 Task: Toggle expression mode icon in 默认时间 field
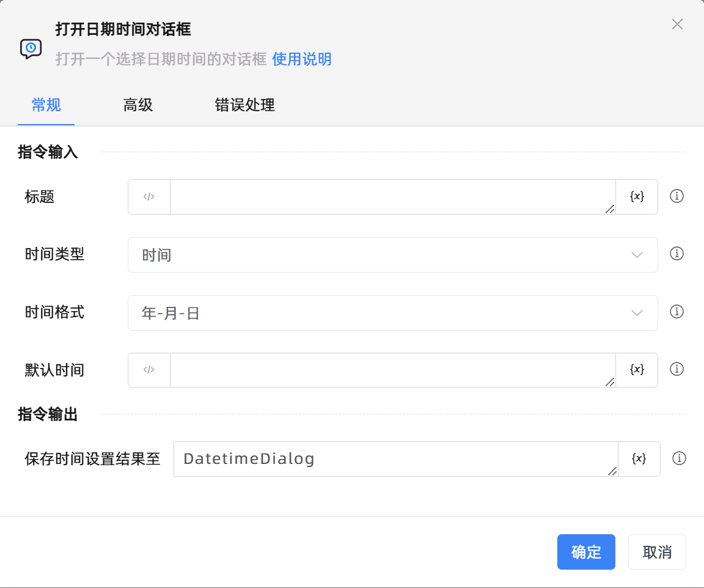tap(149, 370)
